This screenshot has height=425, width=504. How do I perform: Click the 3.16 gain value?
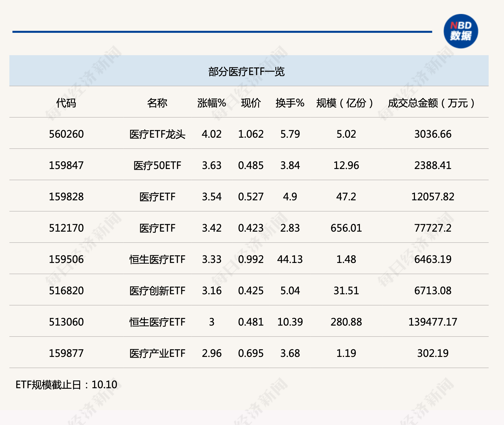(212, 291)
